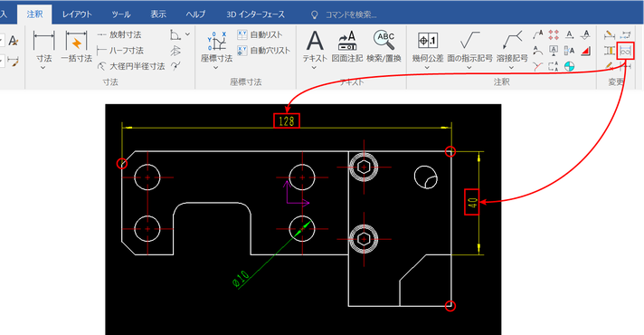This screenshot has width=644, height=335.
Task: Switch to the レイアウト tab
Action: coord(76,14)
